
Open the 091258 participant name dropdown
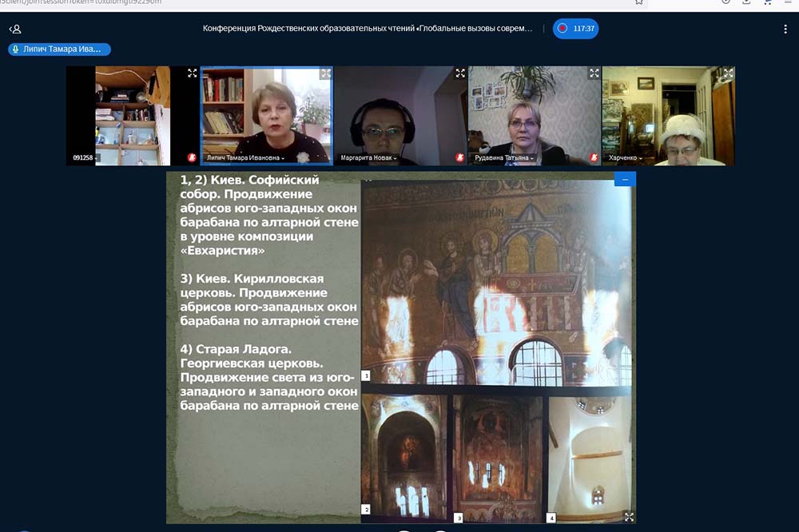[85, 158]
